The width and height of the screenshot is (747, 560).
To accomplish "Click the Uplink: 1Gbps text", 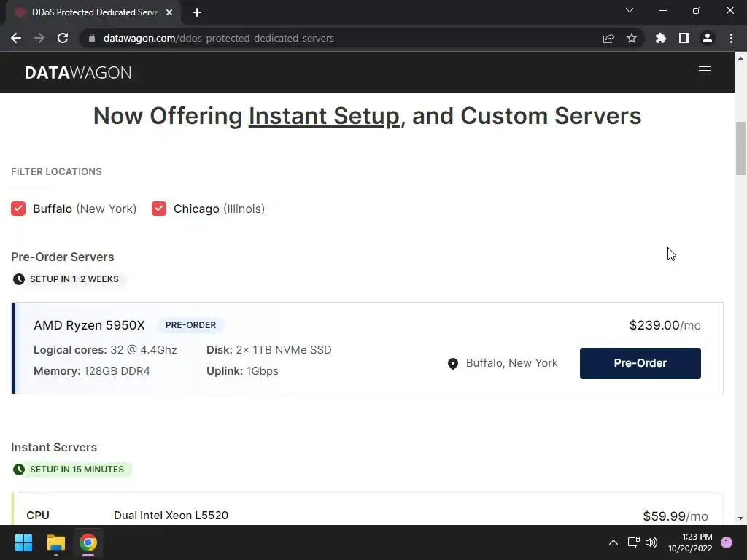I will pyautogui.click(x=242, y=371).
